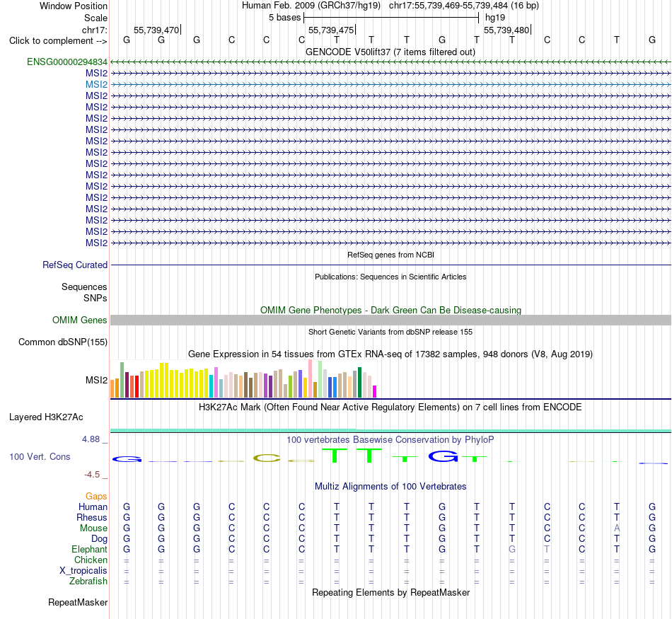Click the Sequences track label
The height and width of the screenshot is (619, 672).
pyautogui.click(x=84, y=287)
